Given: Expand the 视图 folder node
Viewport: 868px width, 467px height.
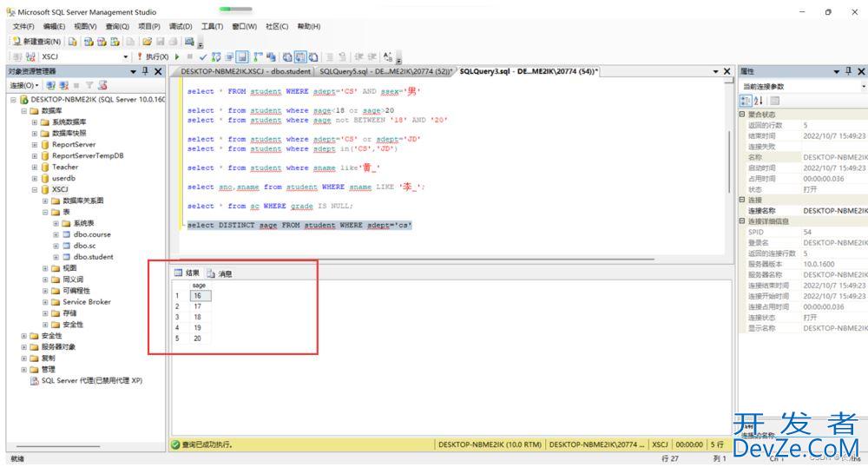Looking at the screenshot, I should tap(45, 268).
